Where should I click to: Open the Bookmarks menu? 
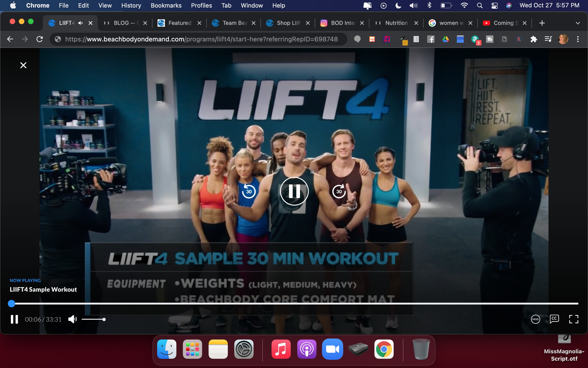click(x=166, y=5)
